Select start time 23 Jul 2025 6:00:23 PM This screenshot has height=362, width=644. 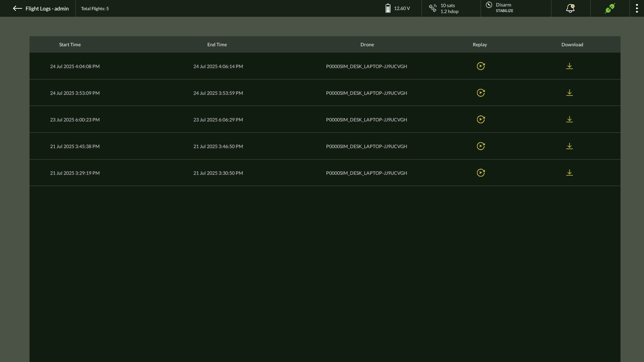point(75,120)
